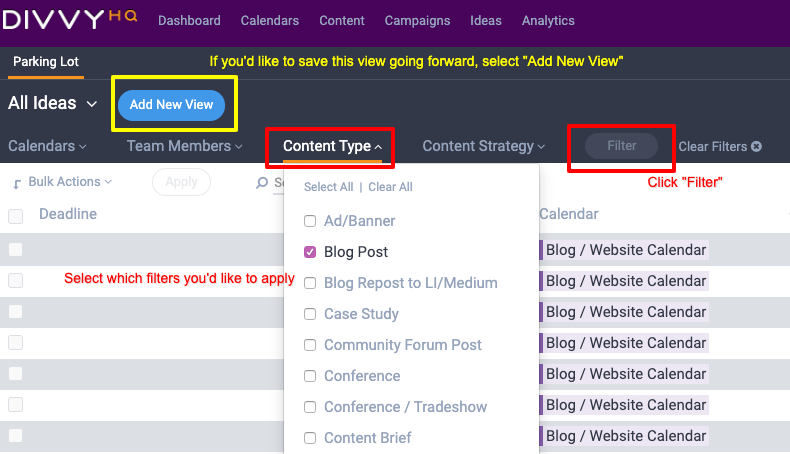Screen dimensions: 790x454
Task: Open the Content Strategy dropdown
Action: coord(484,146)
